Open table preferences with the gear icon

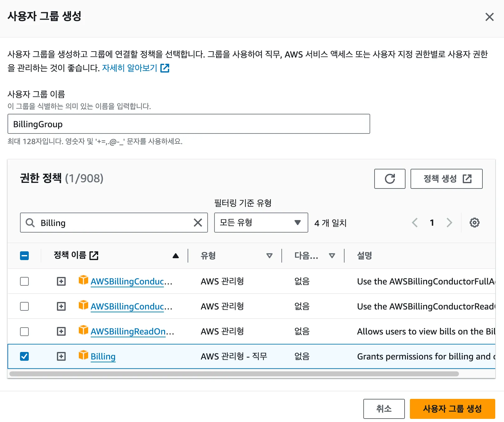(474, 223)
